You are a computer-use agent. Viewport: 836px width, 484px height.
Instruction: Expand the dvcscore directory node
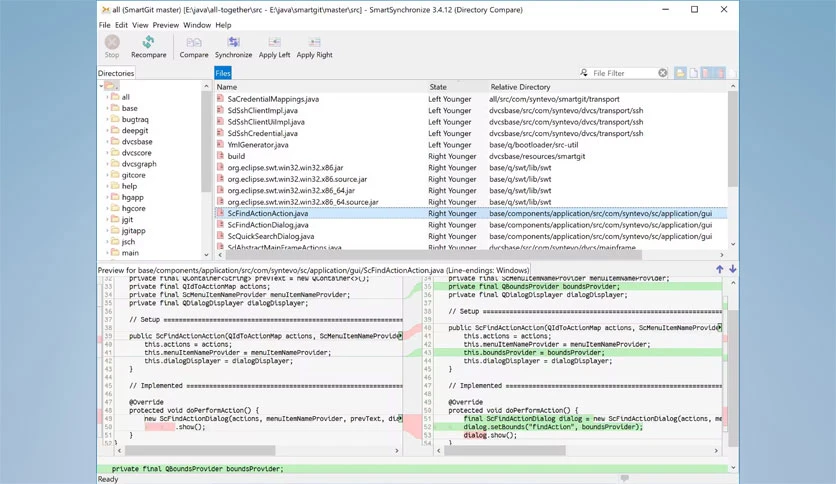click(107, 153)
